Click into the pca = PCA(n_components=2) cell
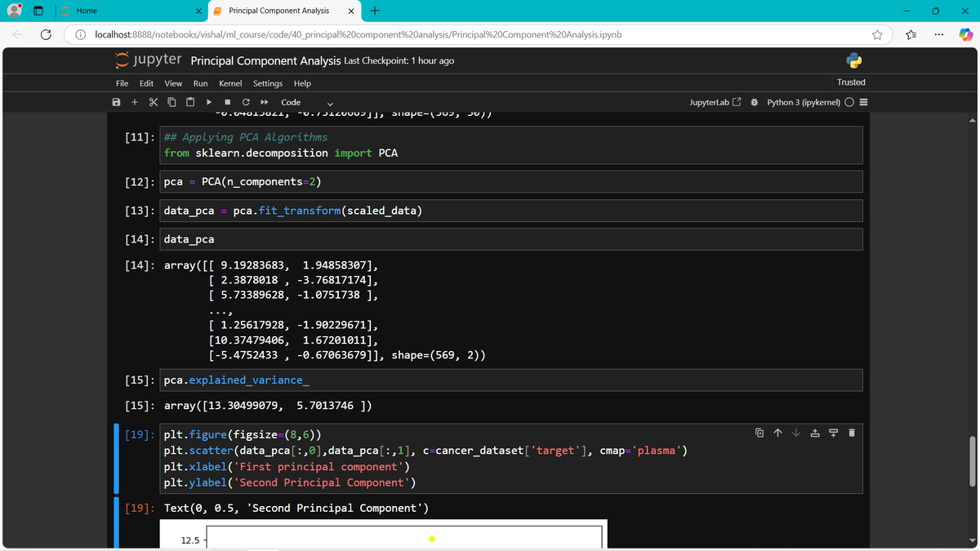This screenshot has width=980, height=551. [x=511, y=180]
